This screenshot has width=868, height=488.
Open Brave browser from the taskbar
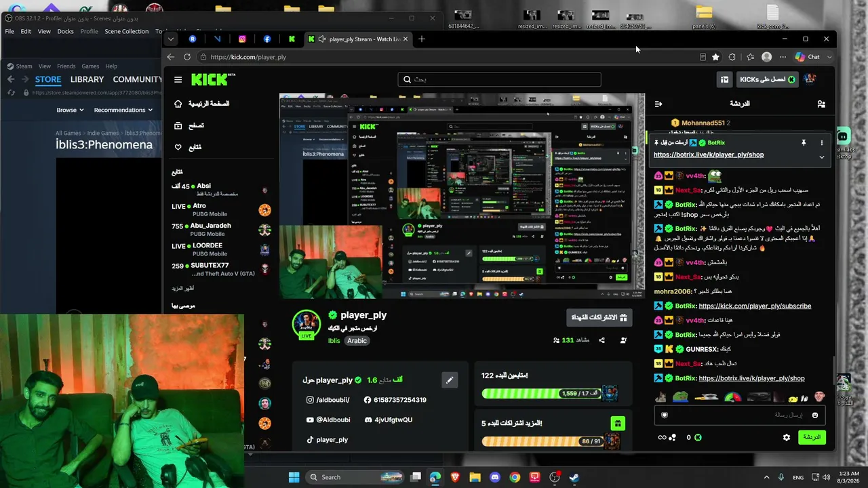pos(455,477)
